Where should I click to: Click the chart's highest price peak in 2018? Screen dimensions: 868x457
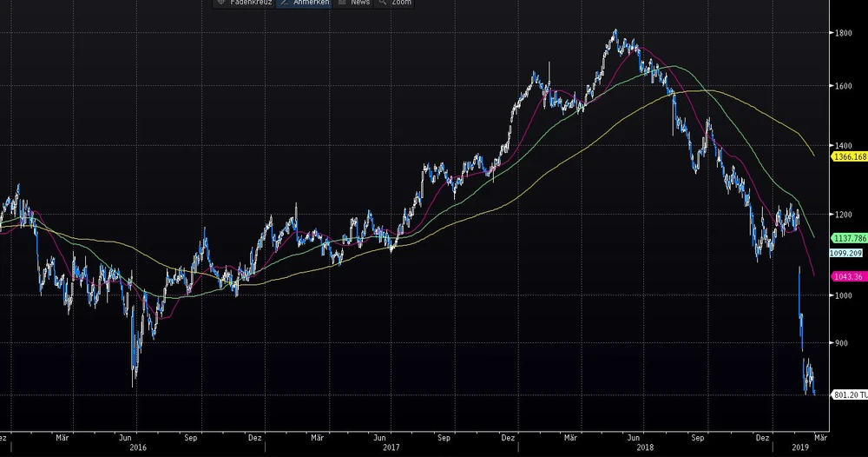coord(615,31)
